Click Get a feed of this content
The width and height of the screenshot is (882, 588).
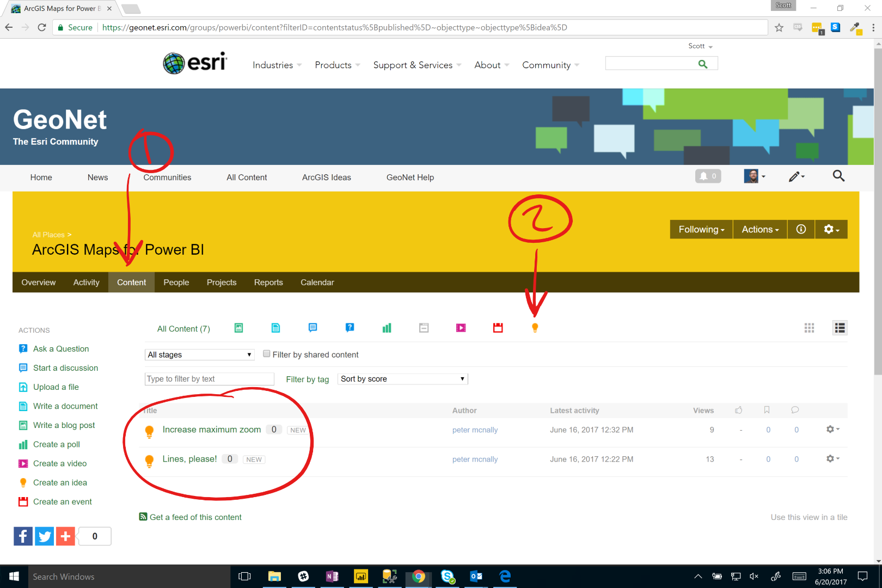pyautogui.click(x=195, y=517)
